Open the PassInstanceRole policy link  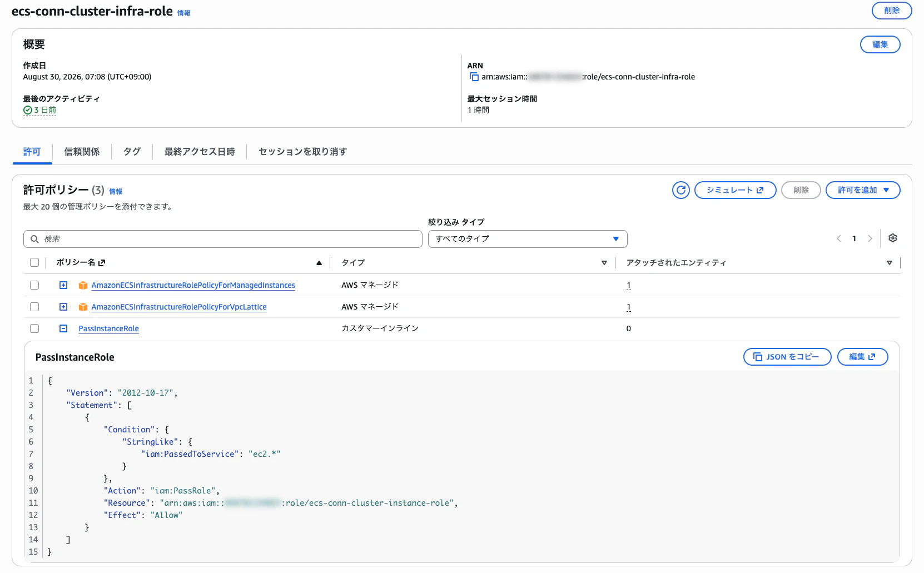(x=108, y=328)
